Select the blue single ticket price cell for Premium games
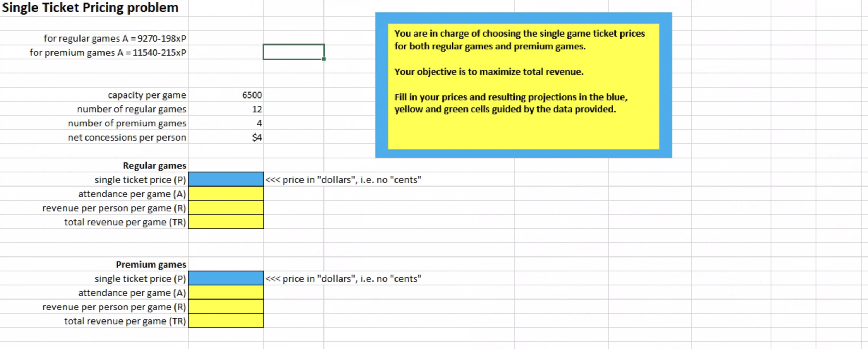 pos(226,278)
